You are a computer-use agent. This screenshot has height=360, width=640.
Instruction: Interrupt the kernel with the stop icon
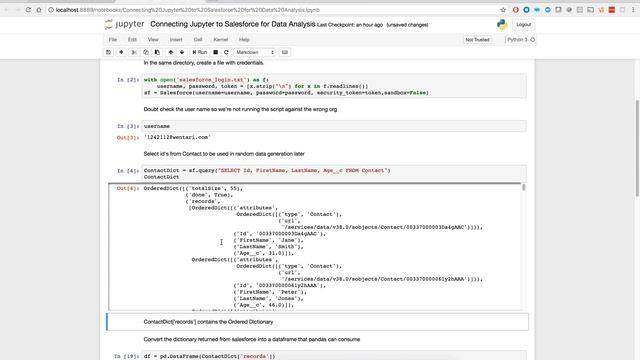(x=216, y=52)
